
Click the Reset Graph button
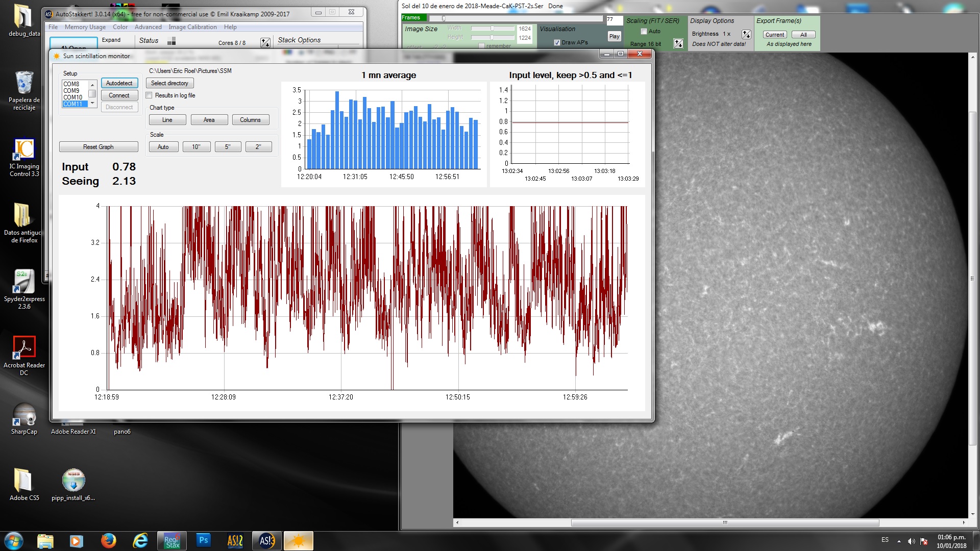click(99, 147)
